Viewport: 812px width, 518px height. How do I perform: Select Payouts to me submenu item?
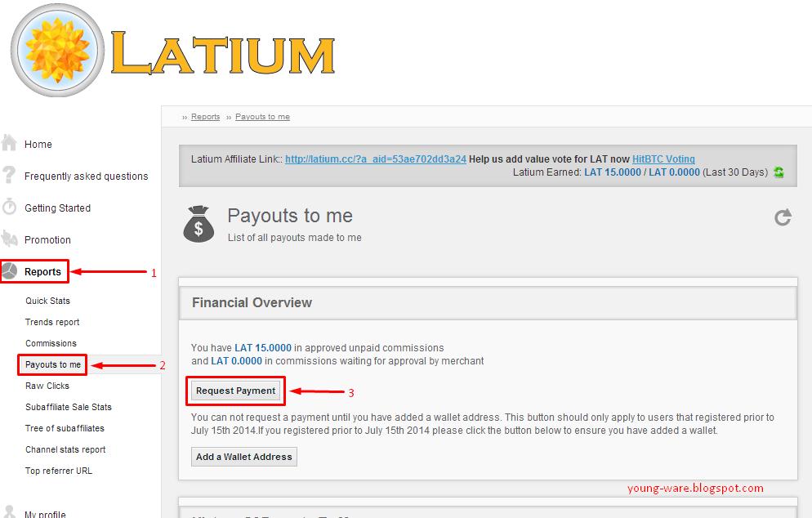pyautogui.click(x=53, y=364)
